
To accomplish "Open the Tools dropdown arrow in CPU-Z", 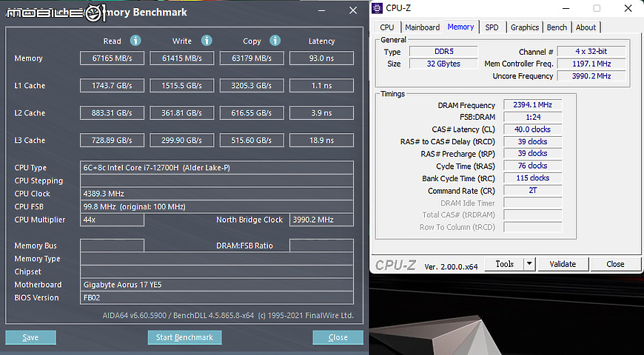I will click(530, 264).
